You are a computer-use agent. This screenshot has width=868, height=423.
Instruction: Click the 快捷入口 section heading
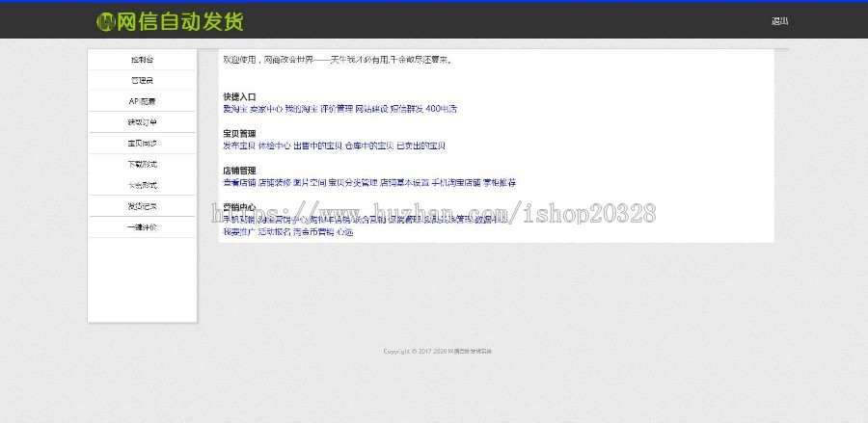click(x=239, y=96)
